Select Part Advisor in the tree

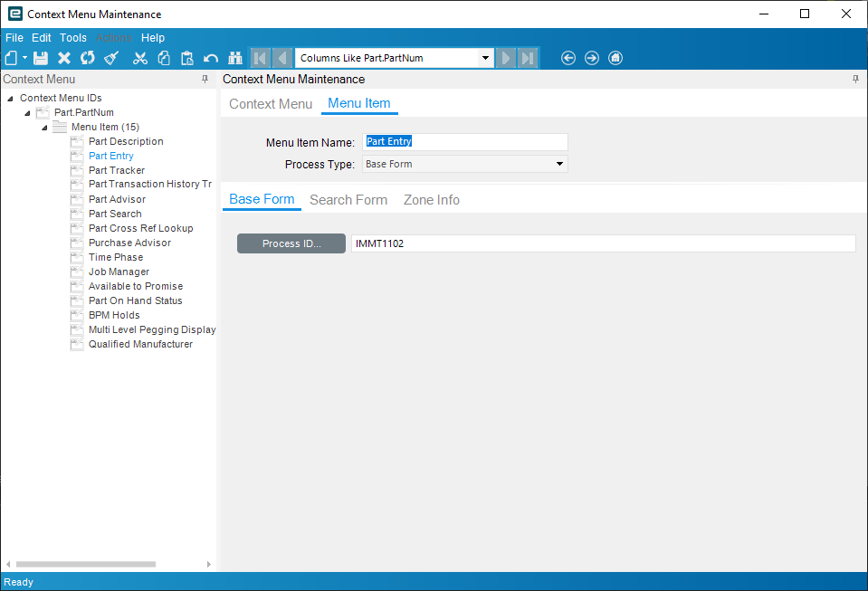[117, 199]
